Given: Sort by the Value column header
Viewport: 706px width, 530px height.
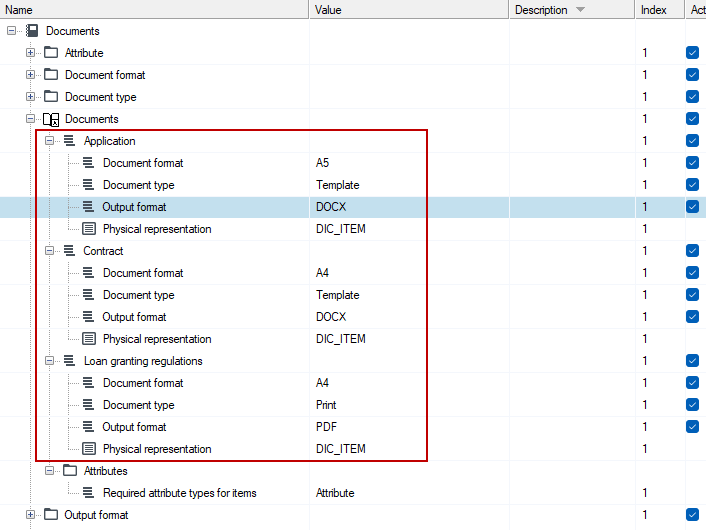Looking at the screenshot, I should click(x=409, y=9).
